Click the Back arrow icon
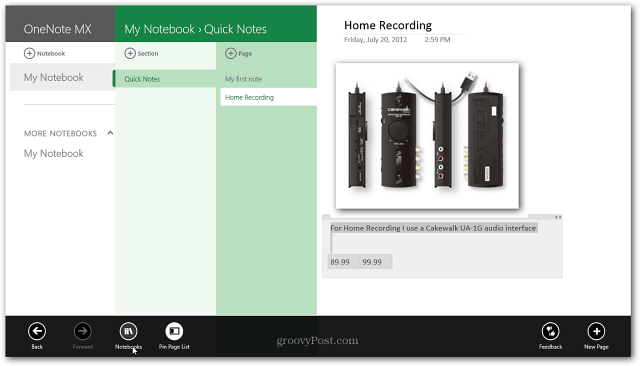640x366 pixels. click(x=37, y=331)
